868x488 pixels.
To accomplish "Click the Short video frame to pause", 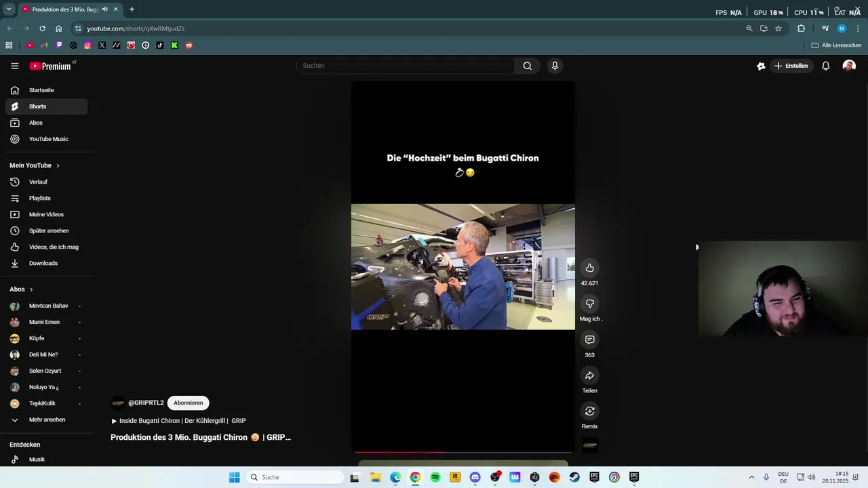I will 462,267.
